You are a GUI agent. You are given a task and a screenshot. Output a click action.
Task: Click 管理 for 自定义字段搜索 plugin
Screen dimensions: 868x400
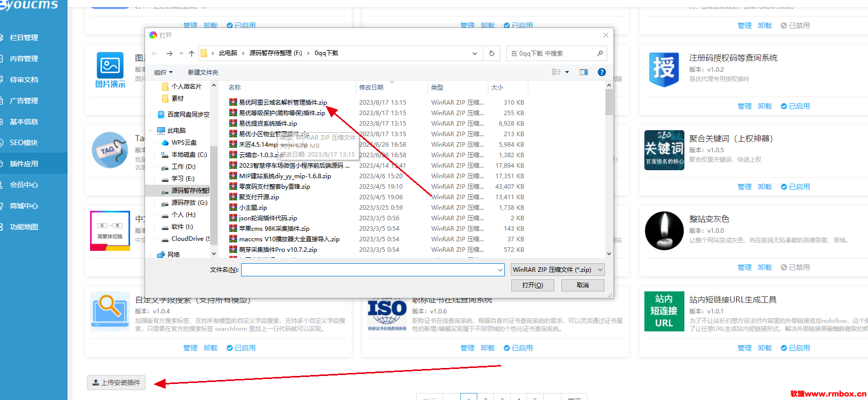[x=190, y=348]
